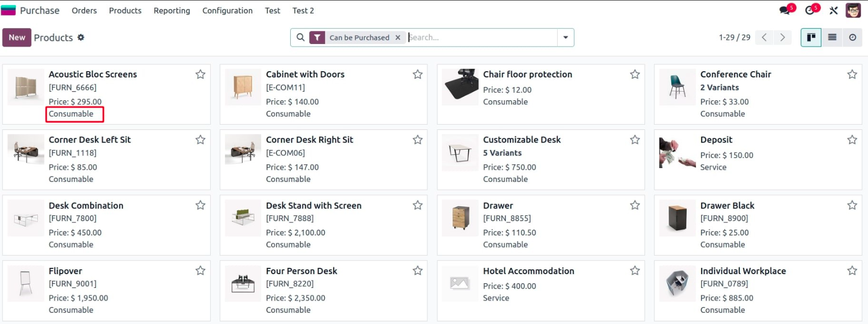Open the Products settings gear
Screen dimensions: 868x324
pyautogui.click(x=81, y=38)
